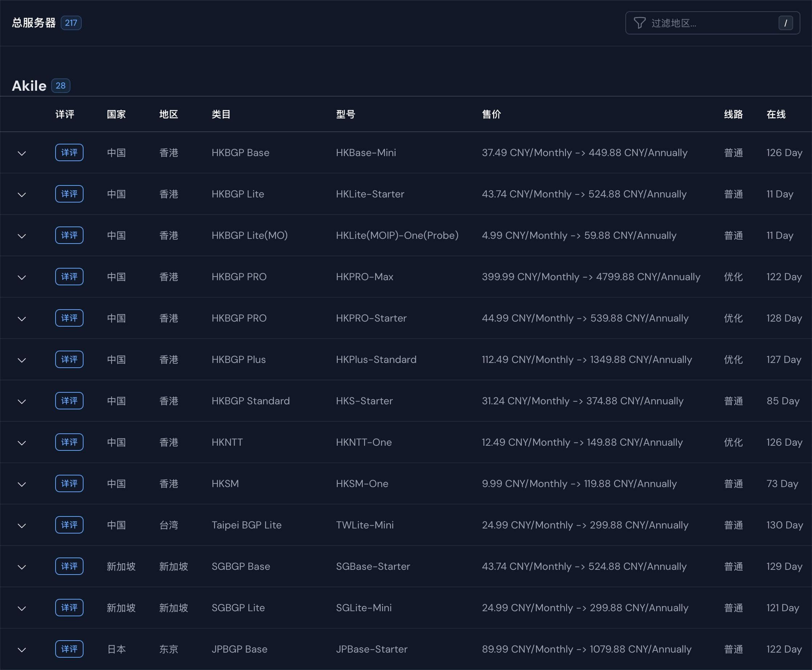Click the filter funnel icon
The image size is (812, 670).
tap(640, 23)
